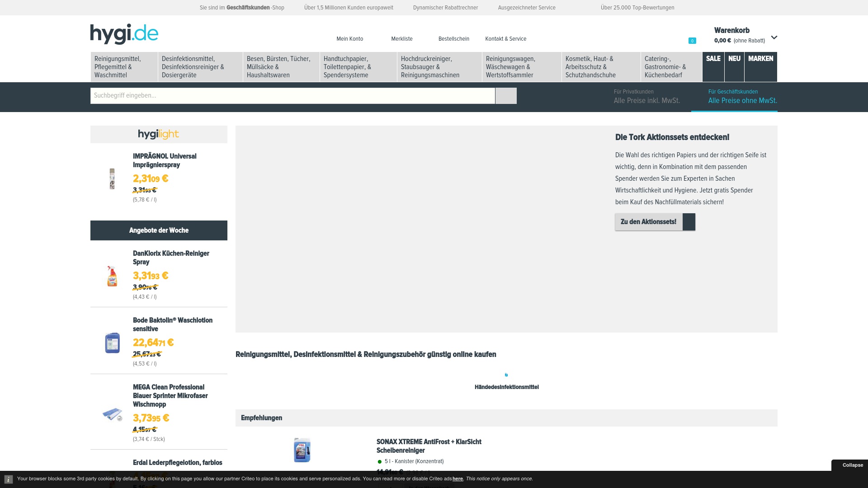Image resolution: width=868 pixels, height=488 pixels.
Task: Open Catering-, Gastronomie- & Küchenbedarf menu
Action: pos(671,67)
